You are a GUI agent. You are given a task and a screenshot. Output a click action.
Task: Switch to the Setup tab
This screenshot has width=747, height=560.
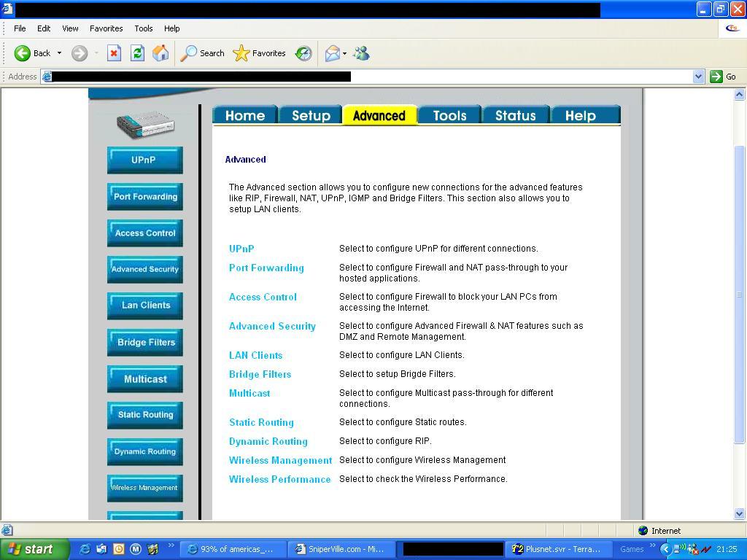tap(311, 115)
